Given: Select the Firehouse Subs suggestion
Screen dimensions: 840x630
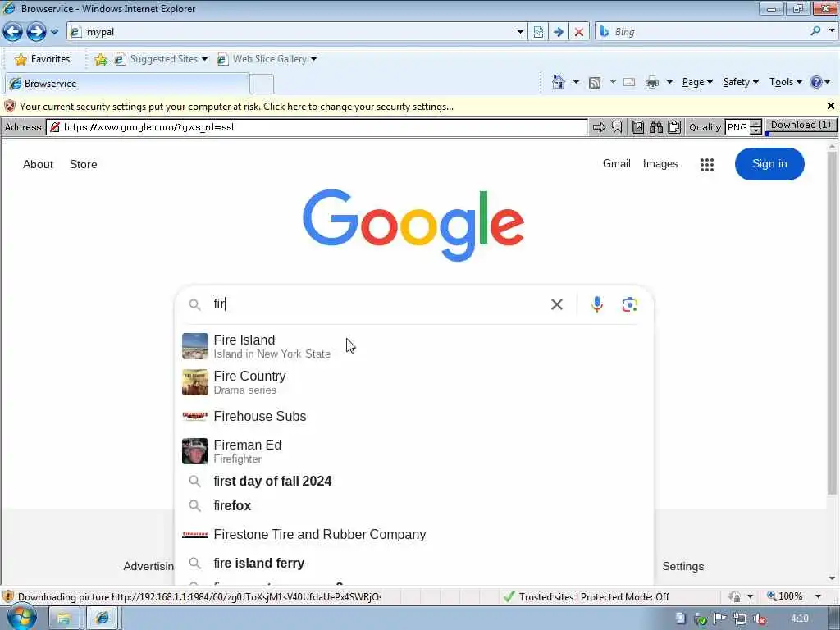Looking at the screenshot, I should click(x=414, y=416).
